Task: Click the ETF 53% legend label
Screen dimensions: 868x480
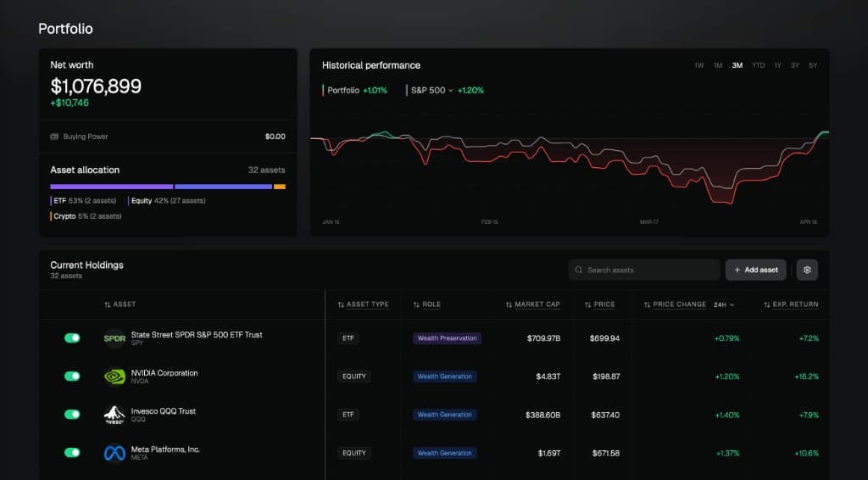Action: click(84, 201)
